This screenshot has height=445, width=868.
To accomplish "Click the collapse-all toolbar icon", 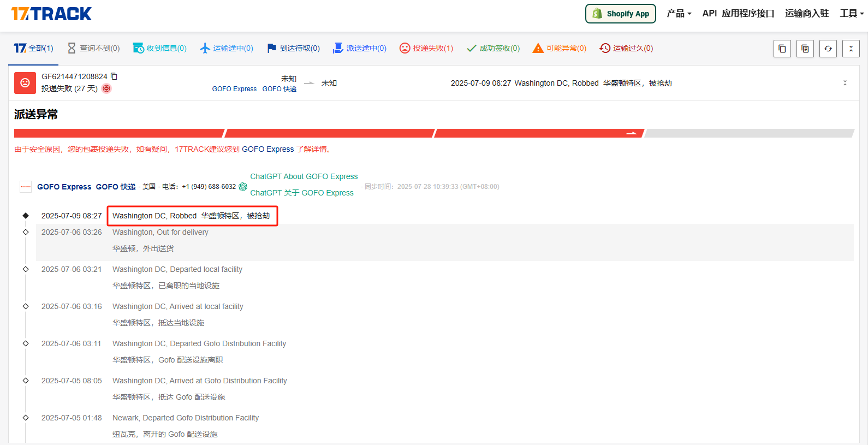I will (x=851, y=49).
